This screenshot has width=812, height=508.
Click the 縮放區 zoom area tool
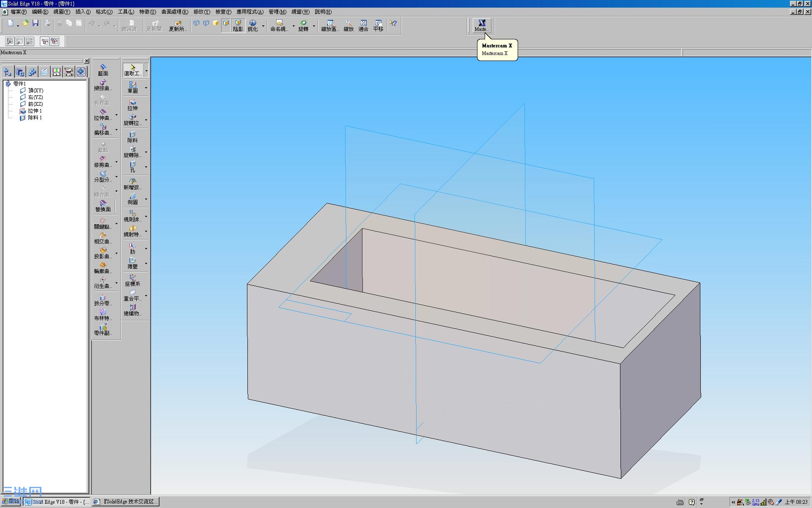click(330, 25)
